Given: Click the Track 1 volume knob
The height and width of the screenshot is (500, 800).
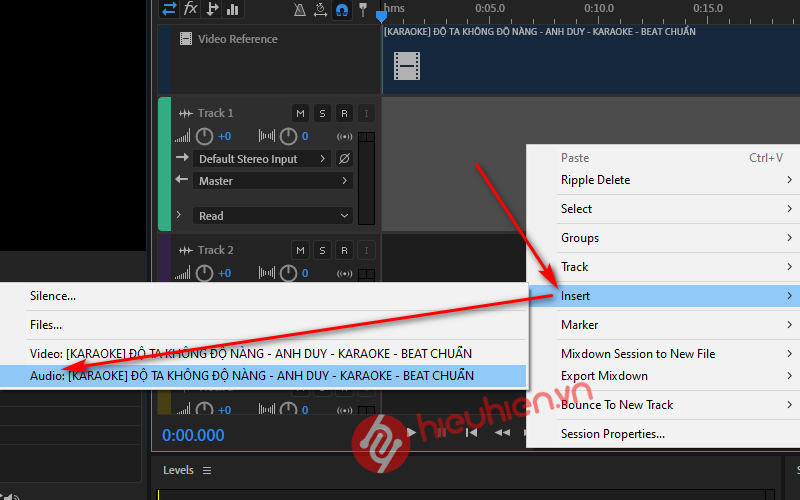Looking at the screenshot, I should pyautogui.click(x=205, y=136).
